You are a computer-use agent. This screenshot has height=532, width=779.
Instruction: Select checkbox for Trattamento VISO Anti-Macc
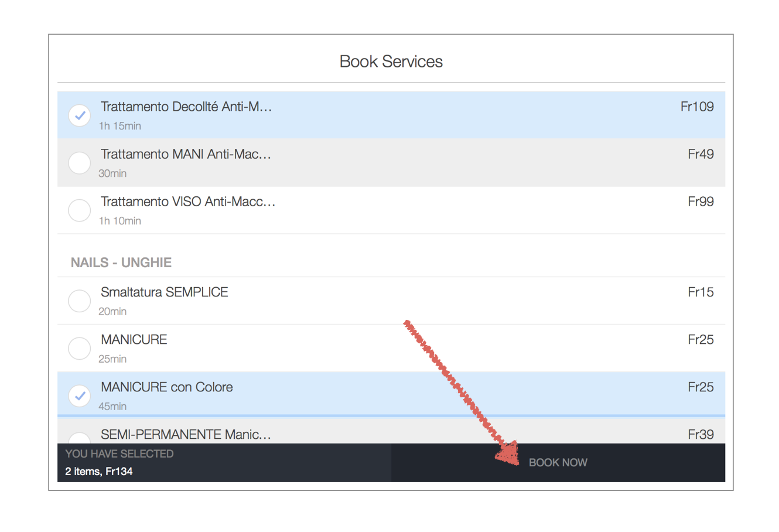click(x=80, y=210)
